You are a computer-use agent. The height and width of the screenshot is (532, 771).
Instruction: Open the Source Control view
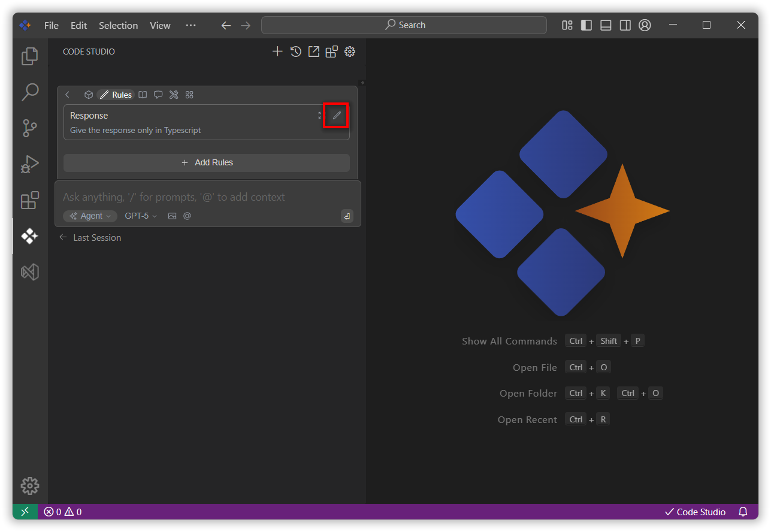tap(29, 128)
